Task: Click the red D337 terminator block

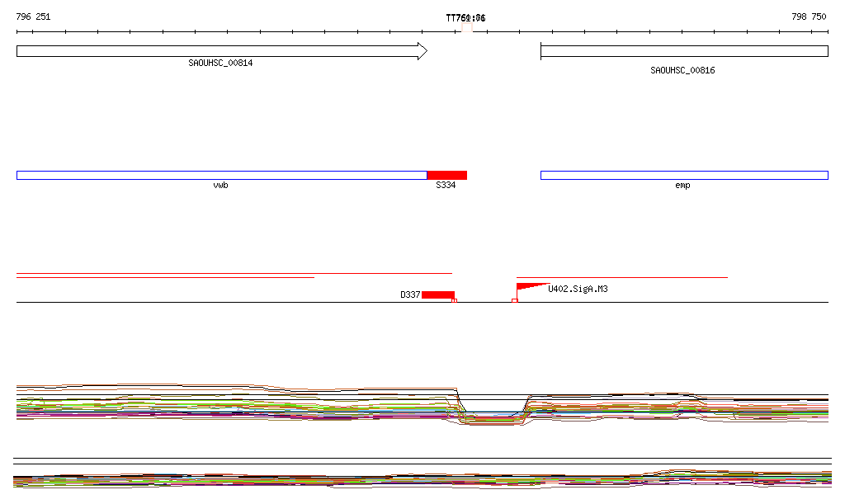Action: 438,294
